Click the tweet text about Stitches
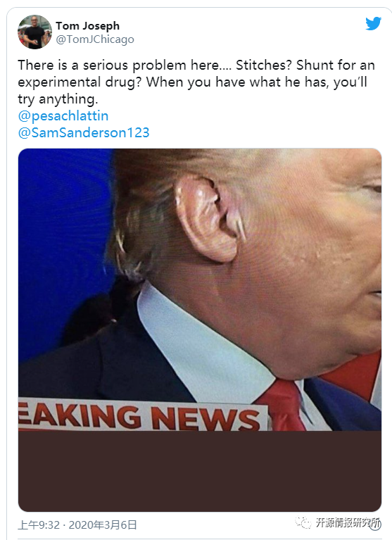392x540 pixels. pos(196,82)
